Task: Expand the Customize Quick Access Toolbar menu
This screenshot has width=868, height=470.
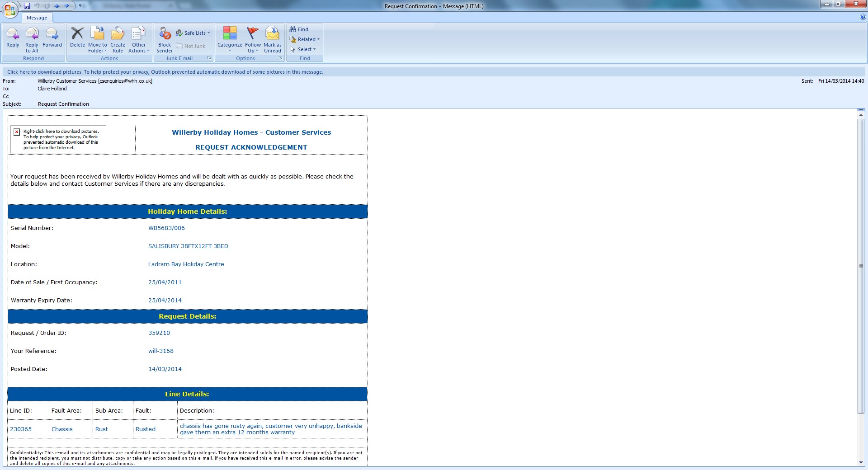Action: pos(80,6)
